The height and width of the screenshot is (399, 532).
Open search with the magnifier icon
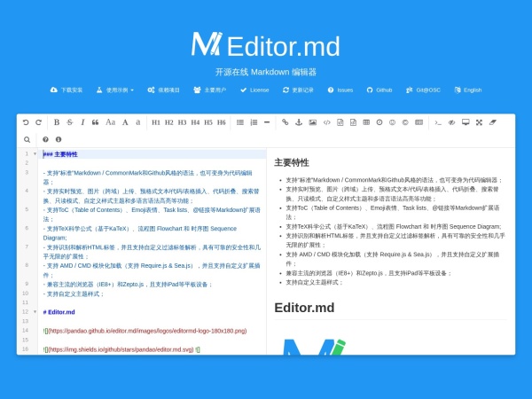[27, 139]
